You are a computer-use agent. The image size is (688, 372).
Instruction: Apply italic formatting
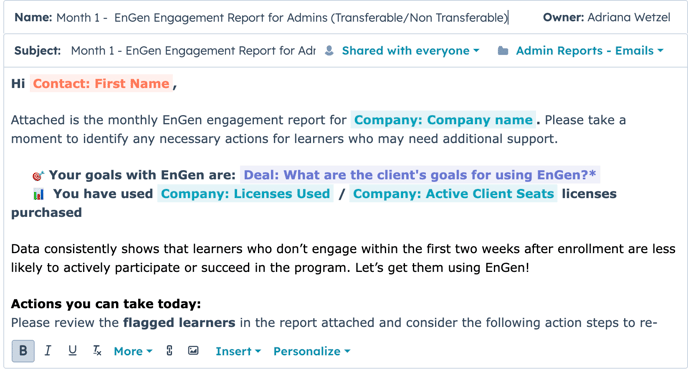(x=48, y=351)
